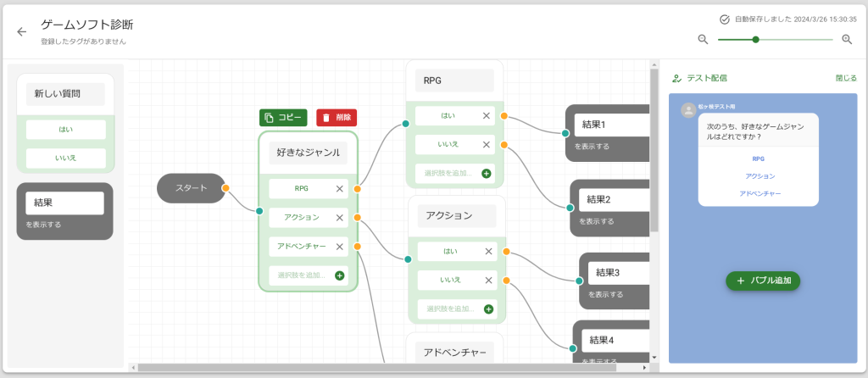Click plus icon to add choice in RPG node
Screen dimensions: 868x378
(x=487, y=173)
